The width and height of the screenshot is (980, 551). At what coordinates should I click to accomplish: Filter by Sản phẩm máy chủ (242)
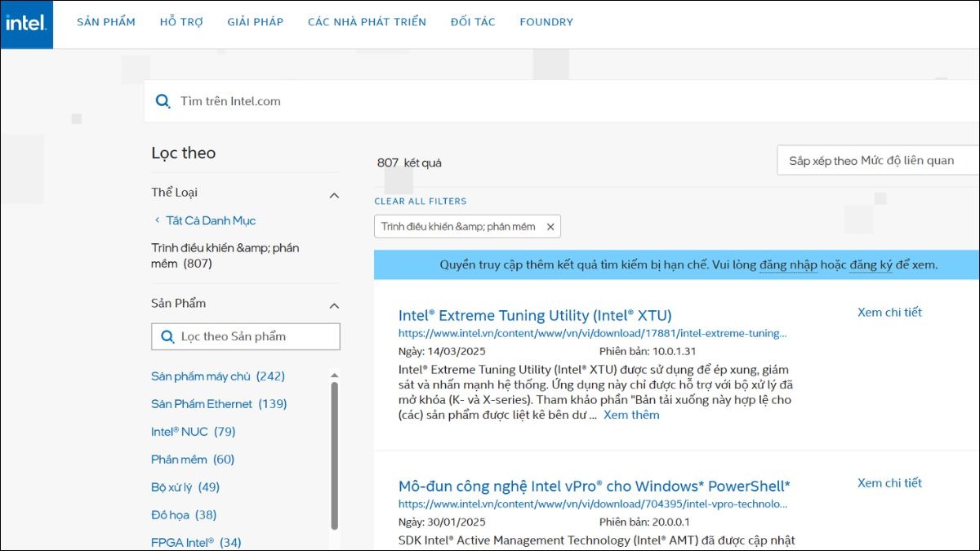pyautogui.click(x=218, y=376)
